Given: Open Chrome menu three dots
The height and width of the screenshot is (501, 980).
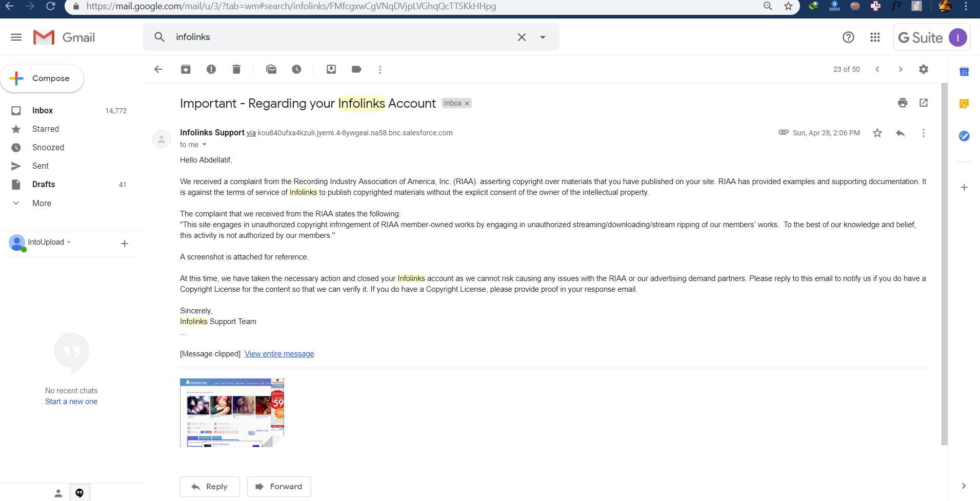Looking at the screenshot, I should (x=966, y=6).
